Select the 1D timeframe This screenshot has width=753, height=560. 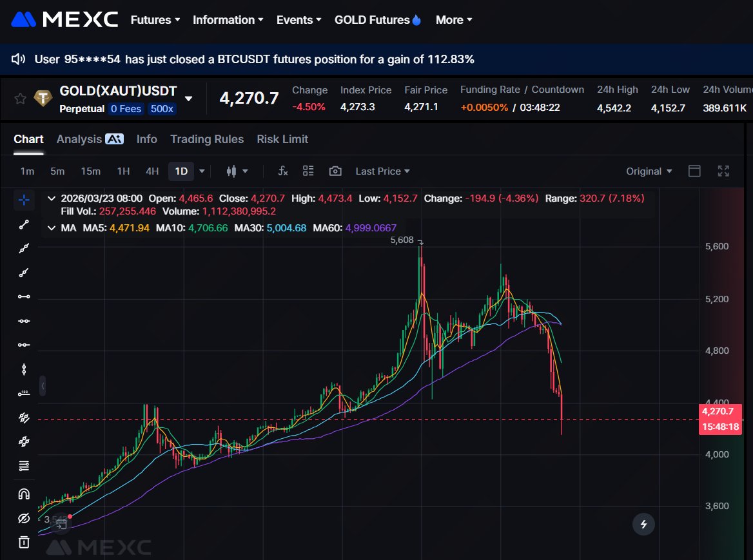coord(181,171)
